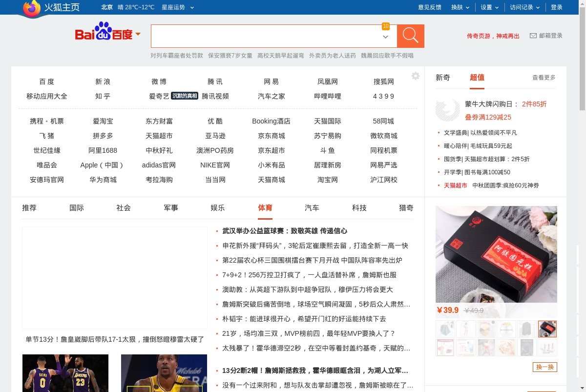Select the 超值 sidebar tab
Image resolution: width=586 pixels, height=392 pixels.
[477, 78]
